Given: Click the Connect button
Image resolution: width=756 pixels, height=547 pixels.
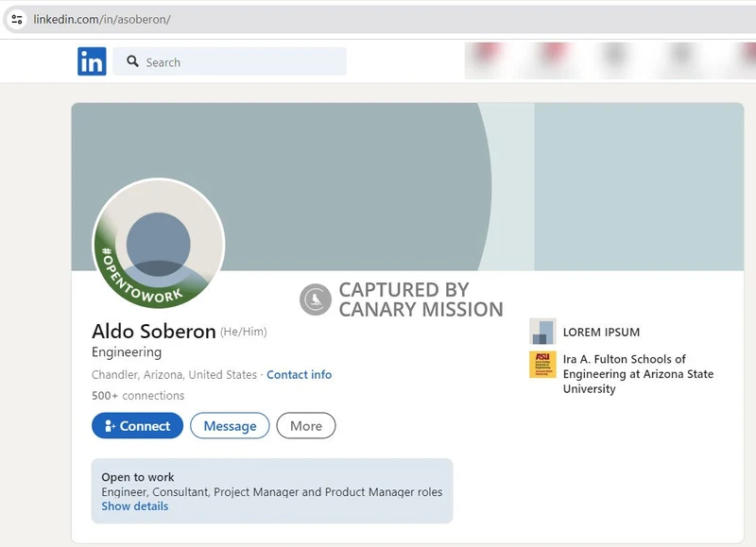Looking at the screenshot, I should [x=136, y=426].
